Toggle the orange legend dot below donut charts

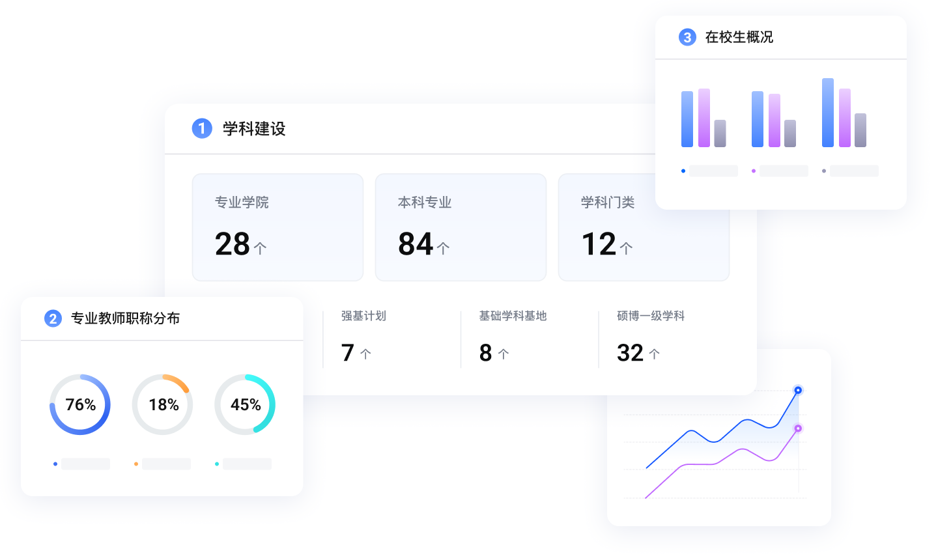click(x=137, y=464)
